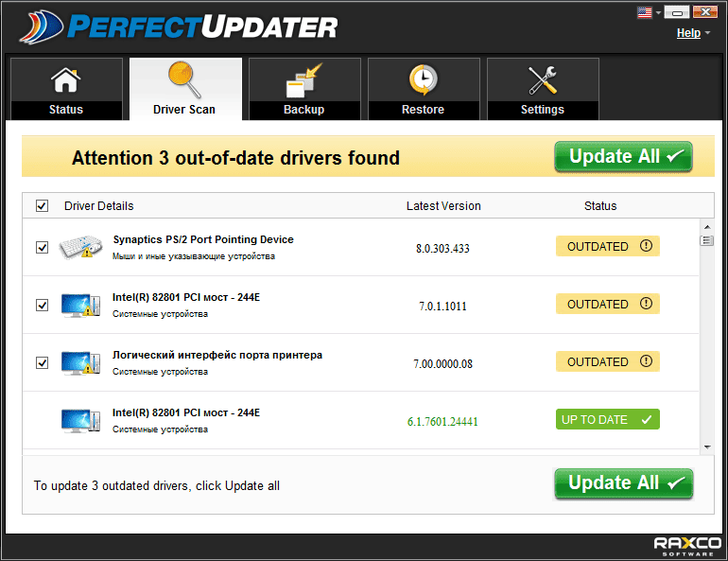Click the OUTDATED badge for version 7.0.1.1011

(x=608, y=304)
